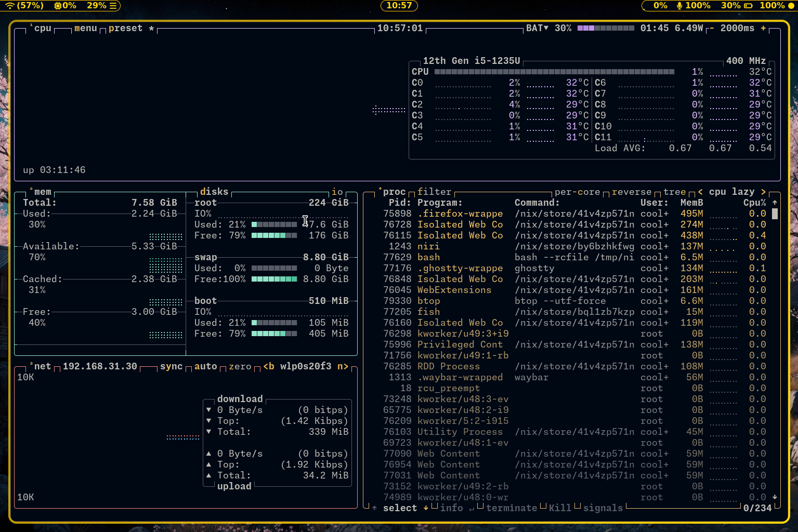Click the select up arrow in proc footer
Viewport: 798px width, 532px height.
tap(374, 508)
